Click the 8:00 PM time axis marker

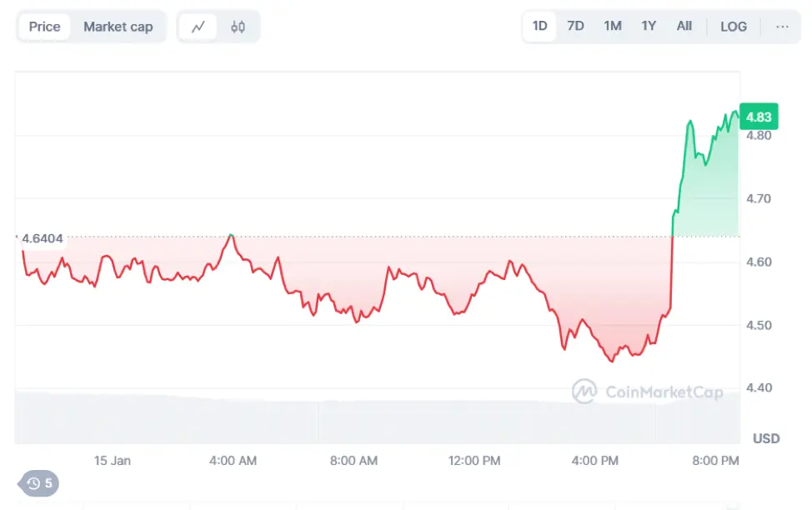point(717,460)
